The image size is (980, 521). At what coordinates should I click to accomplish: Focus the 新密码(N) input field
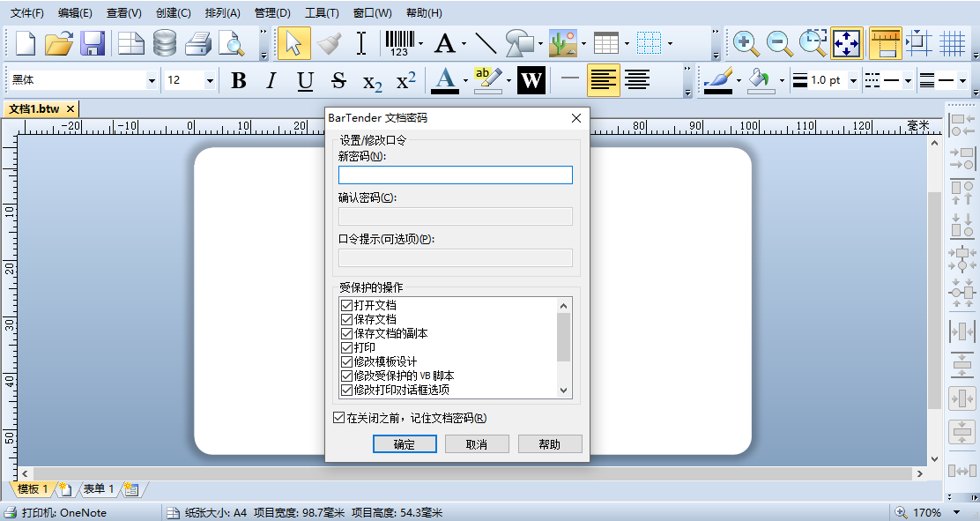pyautogui.click(x=455, y=175)
